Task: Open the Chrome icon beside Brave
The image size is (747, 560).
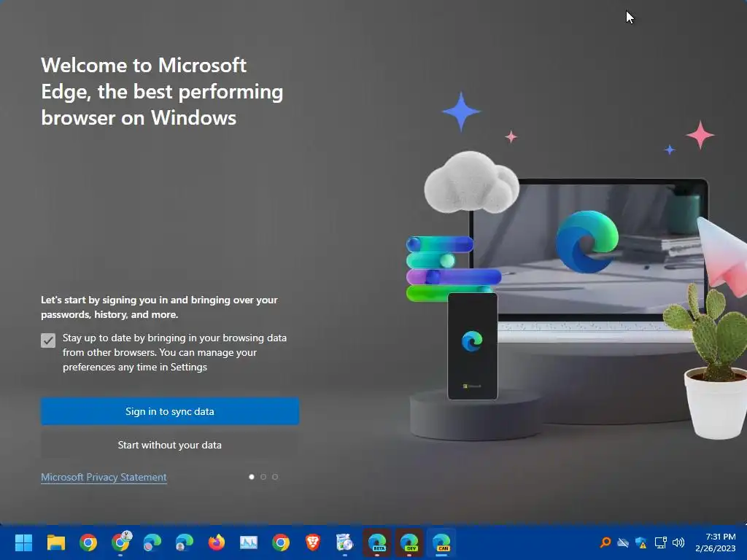Action: (x=281, y=542)
